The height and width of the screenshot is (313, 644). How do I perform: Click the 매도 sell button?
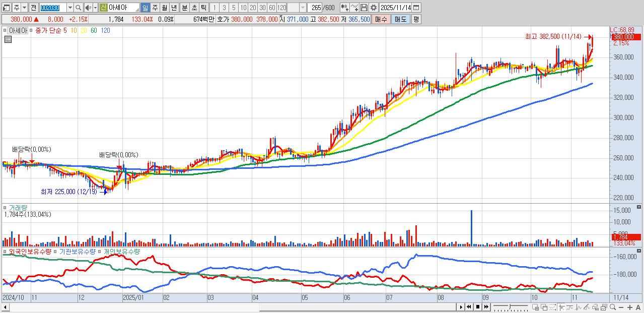tap(400, 19)
